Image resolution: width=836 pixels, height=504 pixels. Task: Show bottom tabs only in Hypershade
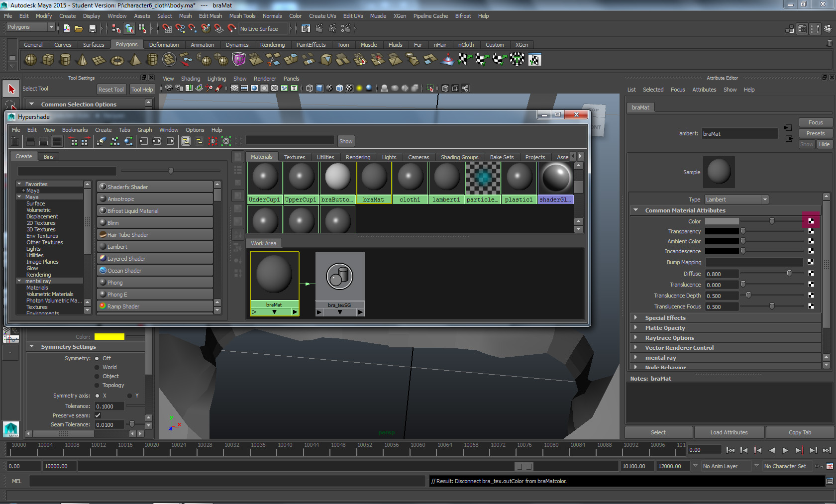[x=44, y=141]
